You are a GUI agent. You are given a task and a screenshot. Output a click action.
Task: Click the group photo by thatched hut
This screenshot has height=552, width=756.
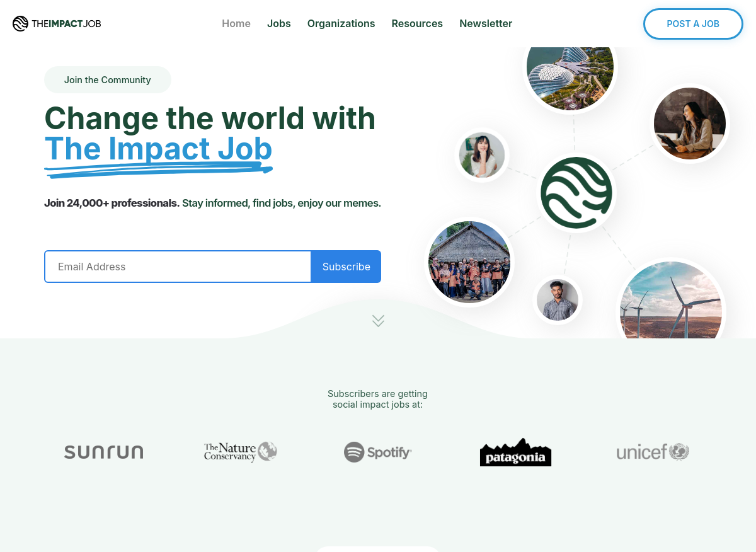[x=469, y=262]
